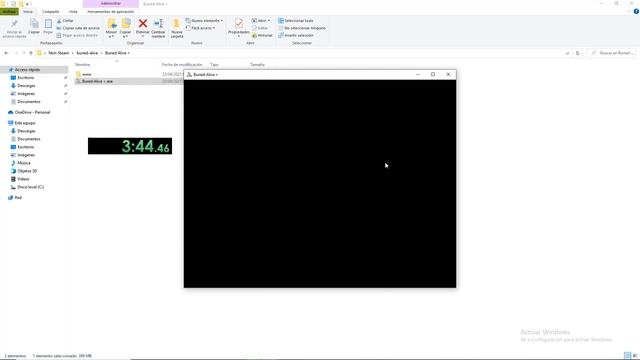The width and height of the screenshot is (640, 360).
Task: Open the Archivo menu tab
Action: pyautogui.click(x=9, y=11)
